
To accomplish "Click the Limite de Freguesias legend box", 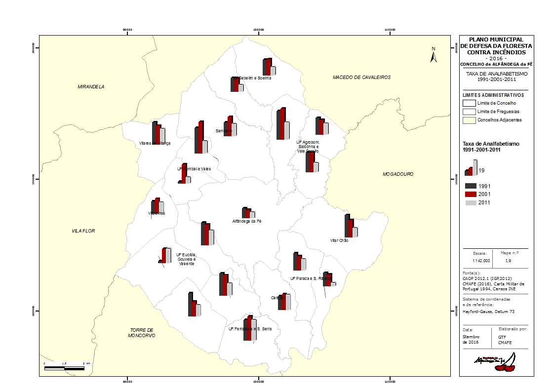I will click(x=469, y=112).
